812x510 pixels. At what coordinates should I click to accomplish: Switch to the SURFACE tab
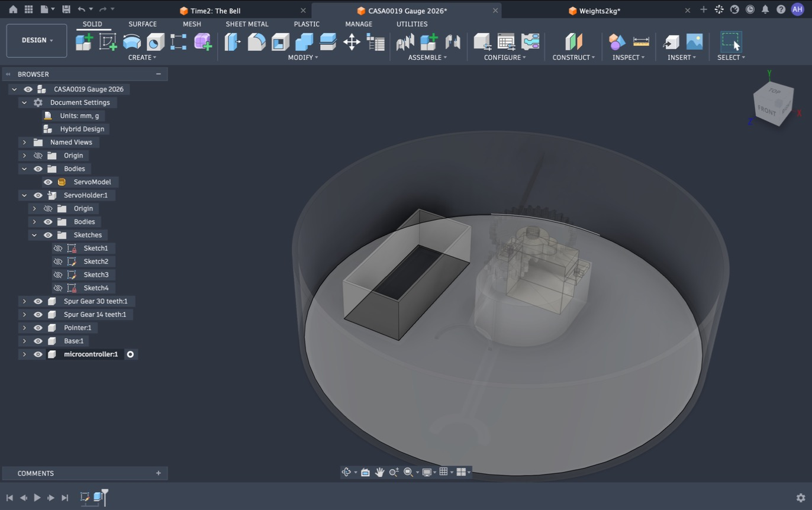pyautogui.click(x=143, y=24)
